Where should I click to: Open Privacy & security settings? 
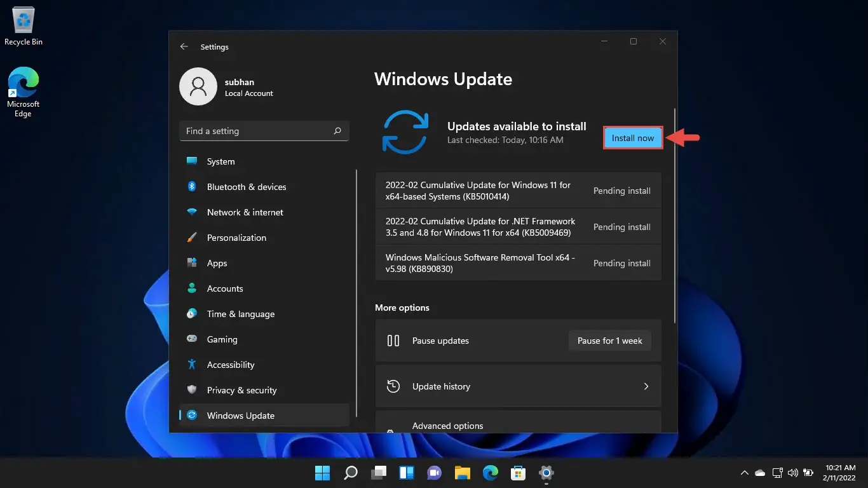(x=264, y=390)
